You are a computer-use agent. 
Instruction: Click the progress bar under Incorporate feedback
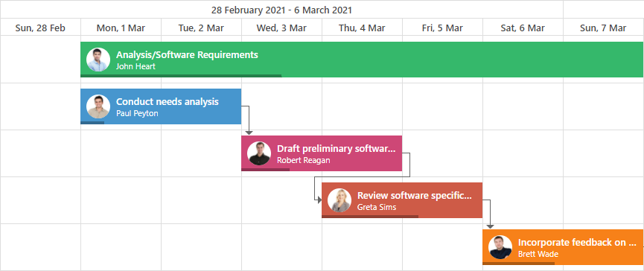519,264
